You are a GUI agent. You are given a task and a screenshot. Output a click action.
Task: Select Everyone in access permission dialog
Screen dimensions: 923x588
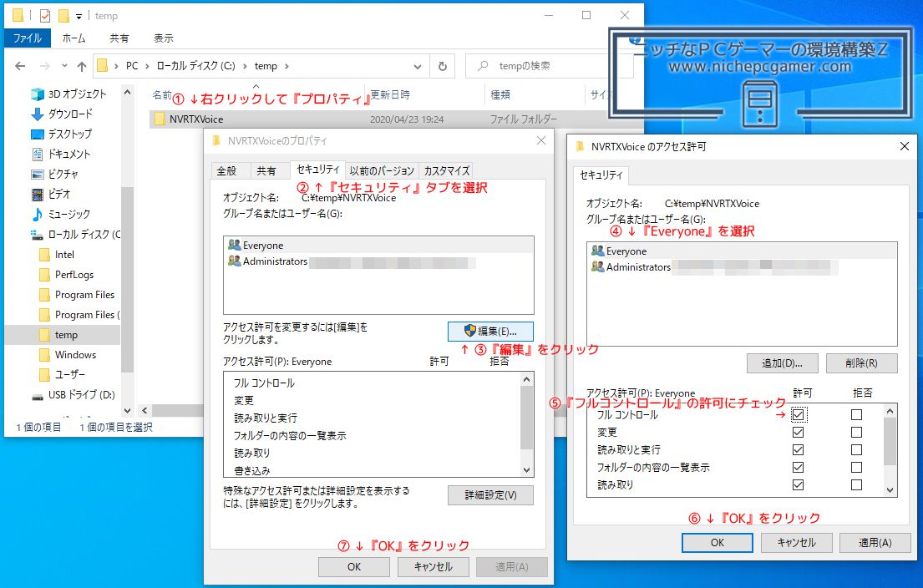pyautogui.click(x=742, y=251)
